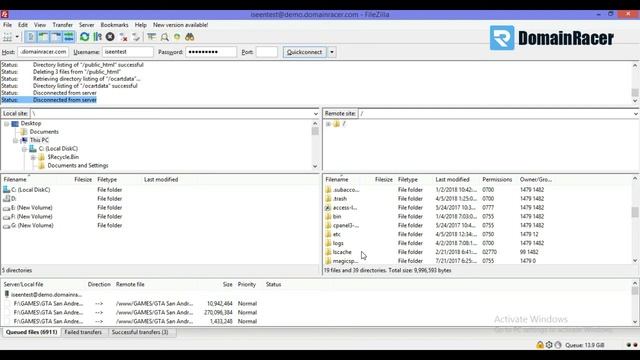Cancel the current operation

click(110, 37)
